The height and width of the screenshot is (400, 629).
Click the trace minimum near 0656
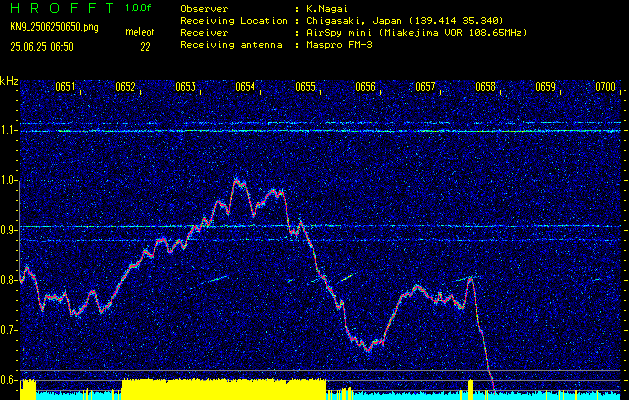(368, 350)
